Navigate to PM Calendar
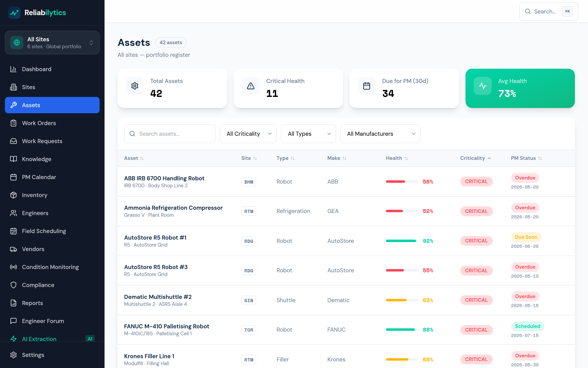Screen dimensions: 588x368 click(52, 177)
